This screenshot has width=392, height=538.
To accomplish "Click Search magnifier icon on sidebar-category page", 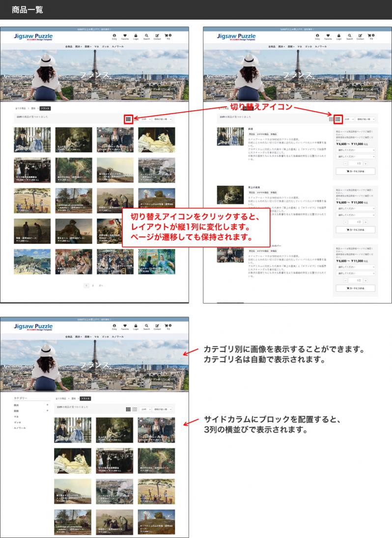I will [x=146, y=327].
